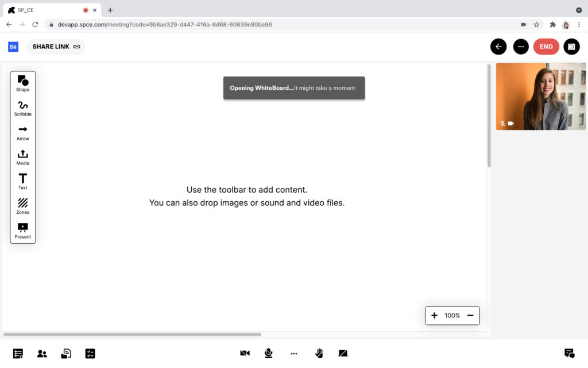Viewport: 588px width, 368px height.
Task: Expand the black more-options button at top
Action: (x=521, y=47)
